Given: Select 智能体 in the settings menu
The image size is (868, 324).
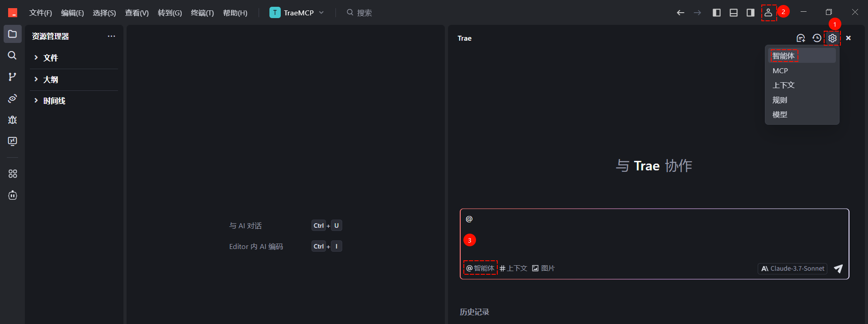Looking at the screenshot, I should [x=802, y=56].
